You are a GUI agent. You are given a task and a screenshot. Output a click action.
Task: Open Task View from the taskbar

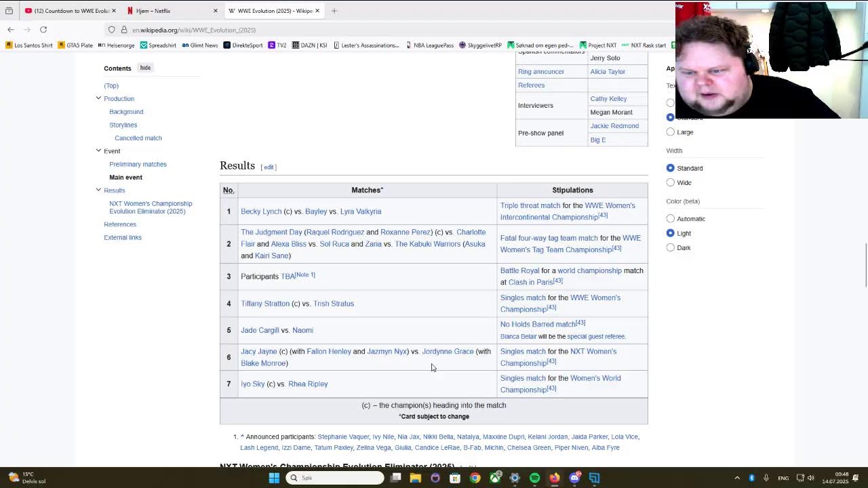coord(396,478)
